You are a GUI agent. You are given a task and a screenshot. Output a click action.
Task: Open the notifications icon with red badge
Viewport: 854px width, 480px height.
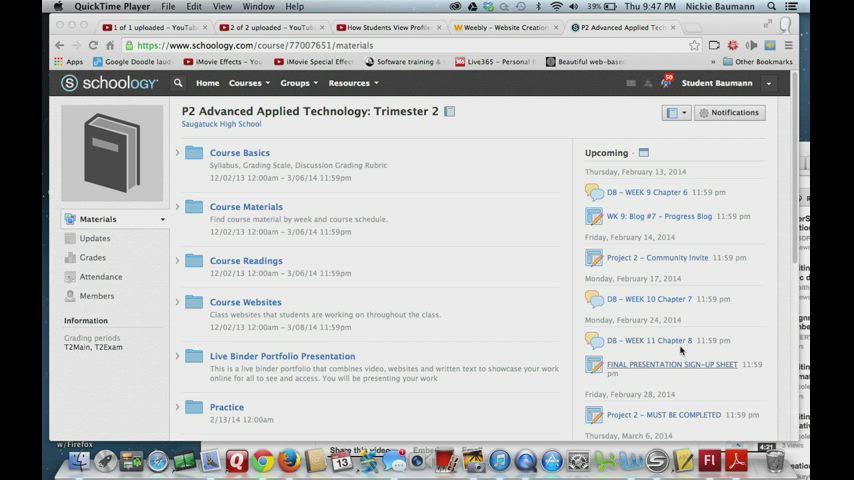pyautogui.click(x=665, y=83)
